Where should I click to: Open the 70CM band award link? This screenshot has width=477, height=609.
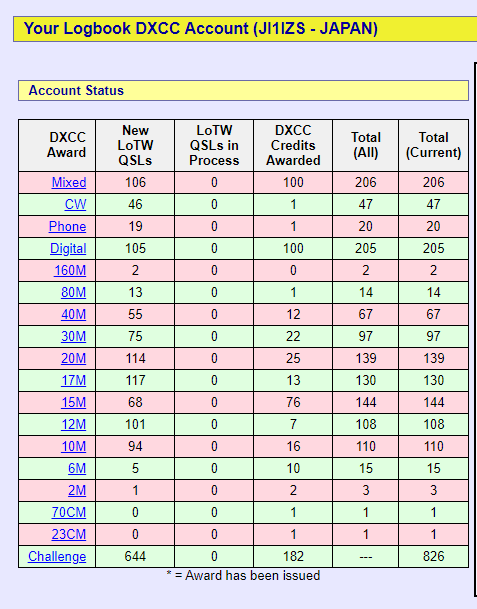click(x=69, y=512)
